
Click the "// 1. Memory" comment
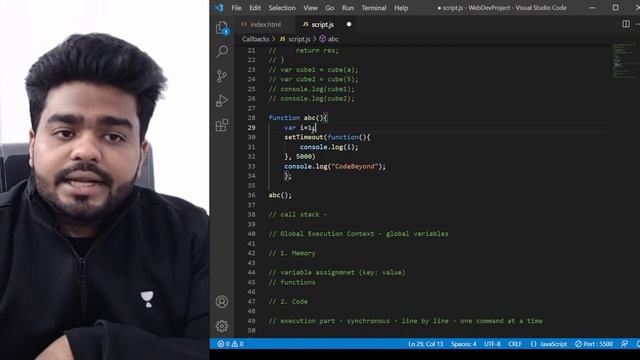[x=292, y=253]
